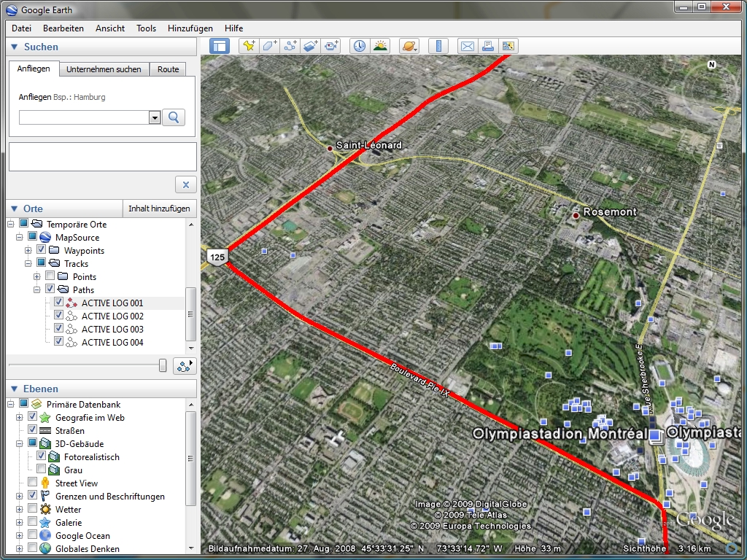Uncheck the ACTIVE LOG 004 checkbox
Viewport: 747px width, 560px height.
58,341
